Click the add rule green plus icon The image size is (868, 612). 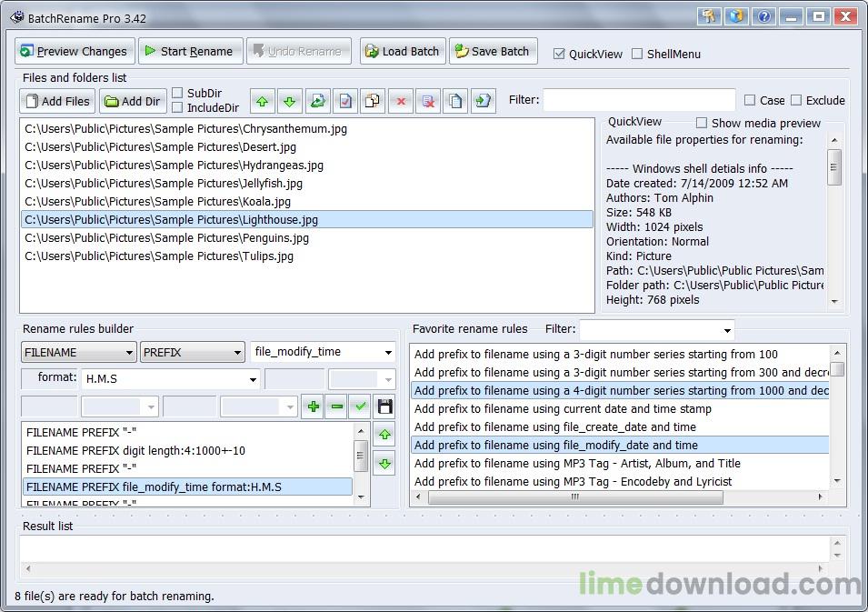[313, 406]
